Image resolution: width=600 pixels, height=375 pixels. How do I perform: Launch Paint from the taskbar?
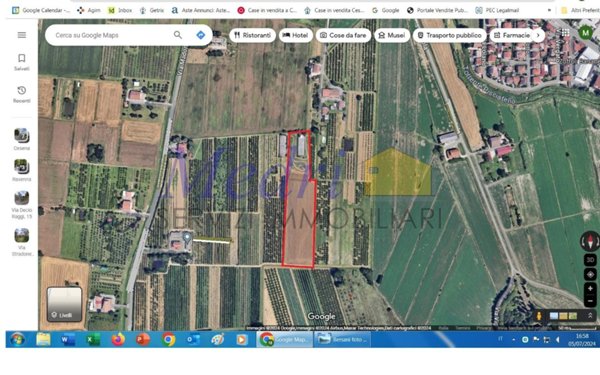point(217,339)
